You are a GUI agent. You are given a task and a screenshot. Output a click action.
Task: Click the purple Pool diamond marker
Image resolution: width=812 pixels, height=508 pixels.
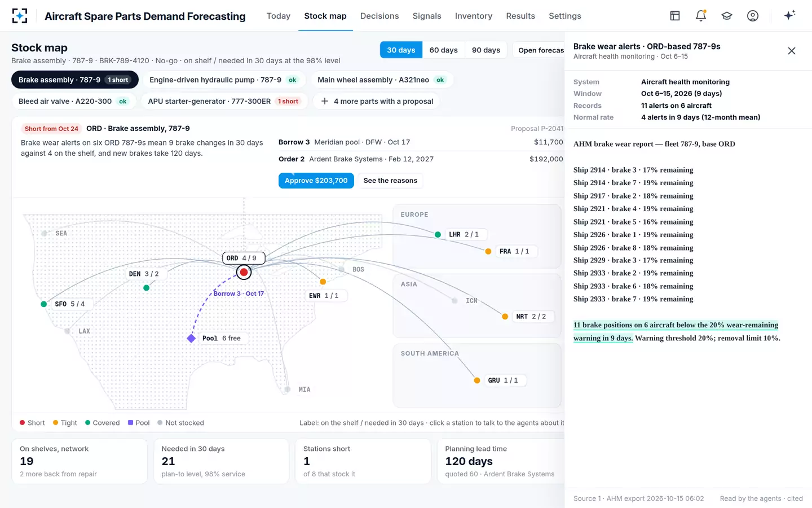coord(192,338)
